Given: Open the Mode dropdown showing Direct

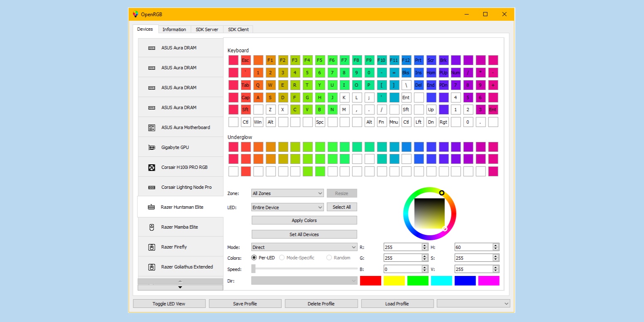Looking at the screenshot, I should point(304,247).
